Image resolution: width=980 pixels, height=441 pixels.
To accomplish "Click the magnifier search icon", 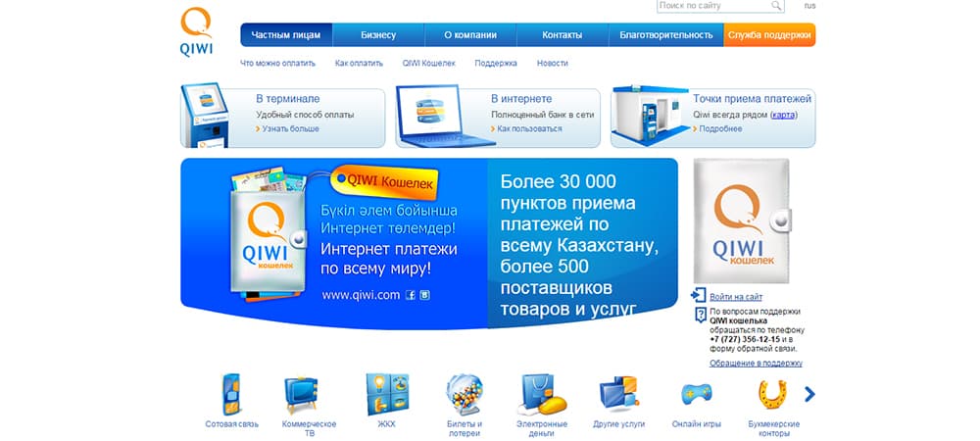I will [775, 6].
